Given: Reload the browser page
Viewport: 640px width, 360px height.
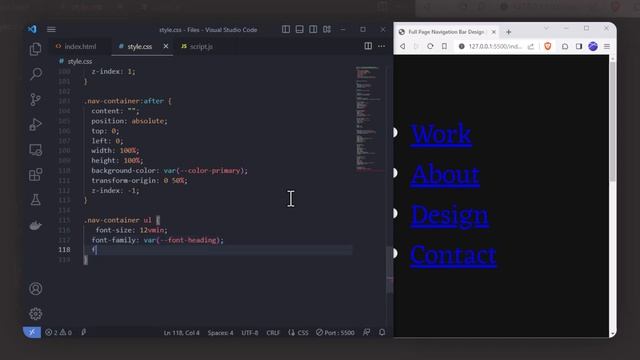Looking at the screenshot, I should coord(430,47).
